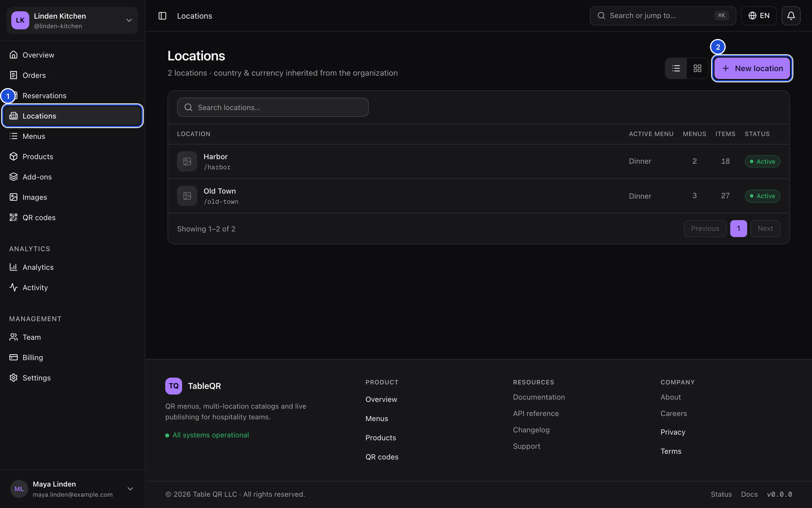Expand the Maya Linden account menu

click(x=72, y=489)
